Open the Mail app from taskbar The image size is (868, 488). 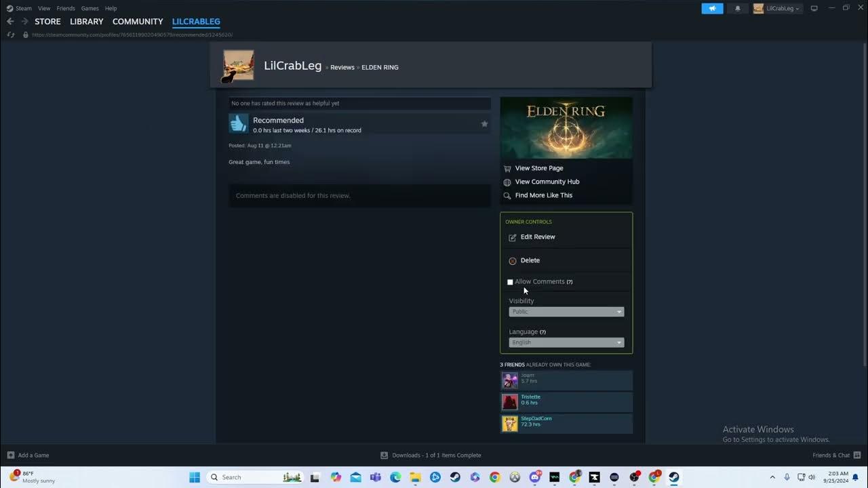pyautogui.click(x=356, y=477)
